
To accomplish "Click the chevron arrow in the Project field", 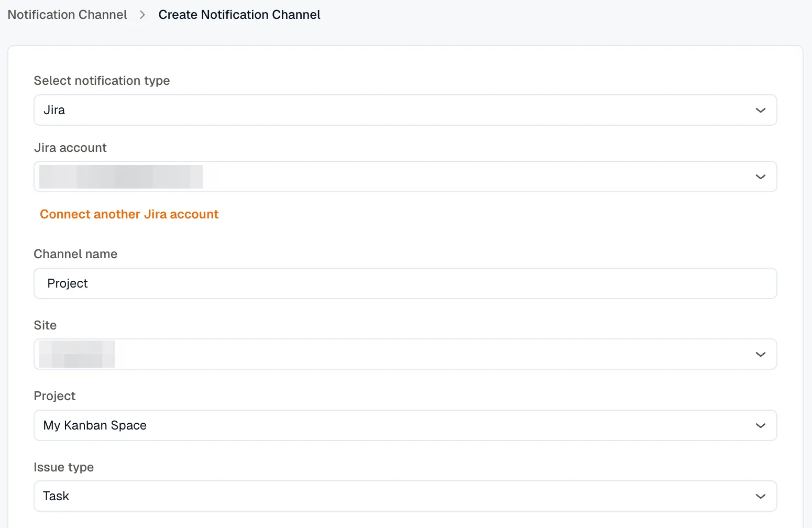I will [x=761, y=425].
